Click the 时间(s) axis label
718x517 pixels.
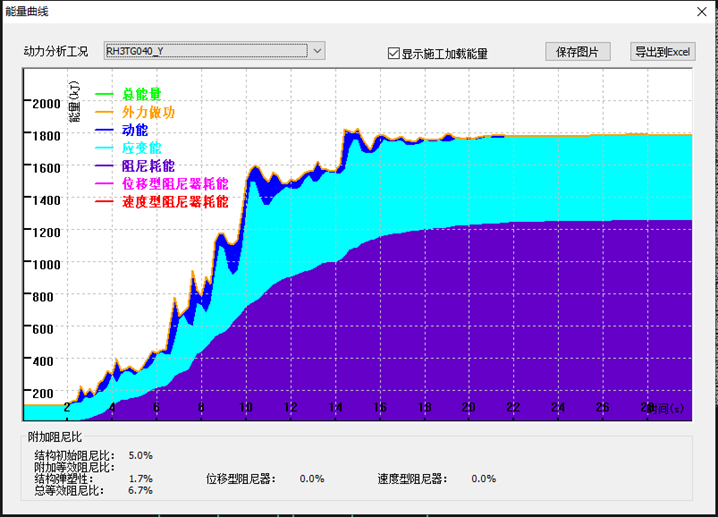tap(666, 408)
